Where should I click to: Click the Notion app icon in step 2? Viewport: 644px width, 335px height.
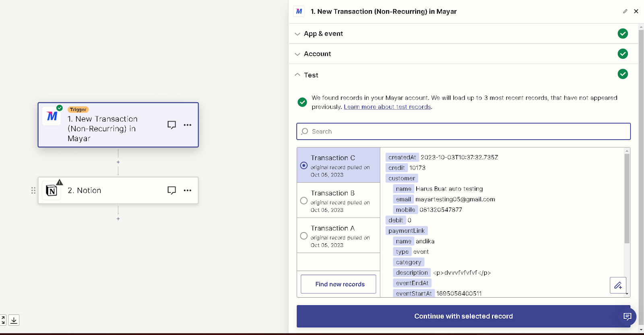tap(52, 191)
